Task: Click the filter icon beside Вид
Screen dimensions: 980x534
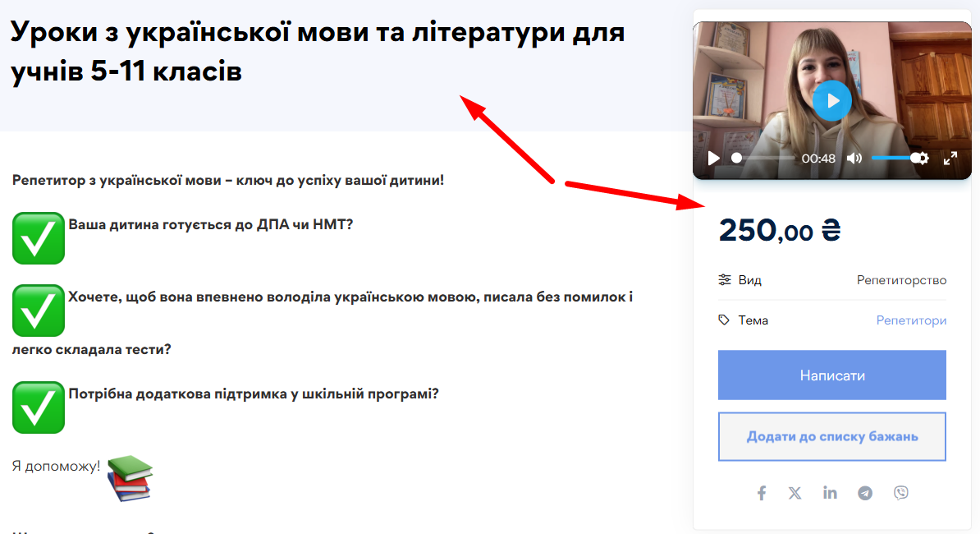Action: pos(724,280)
